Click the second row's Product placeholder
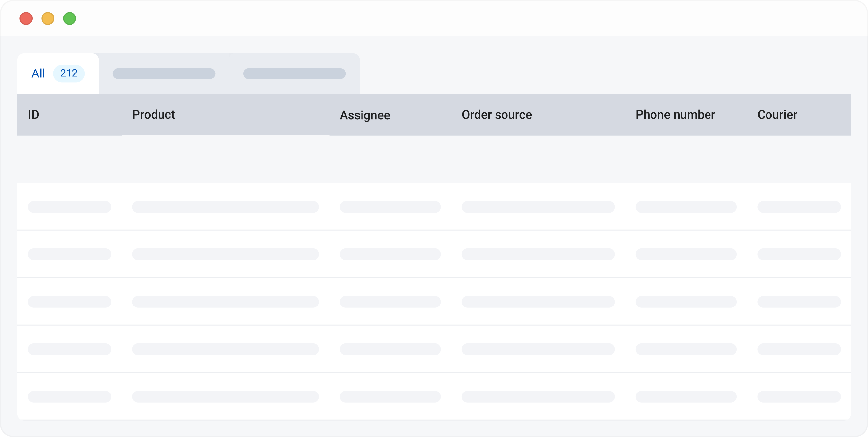This screenshot has height=437, width=868. click(225, 254)
